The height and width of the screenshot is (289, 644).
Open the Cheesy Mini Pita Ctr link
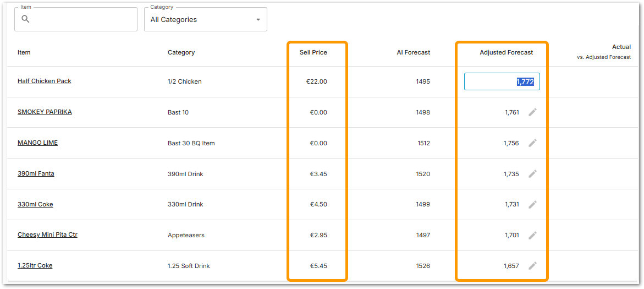pyautogui.click(x=47, y=235)
